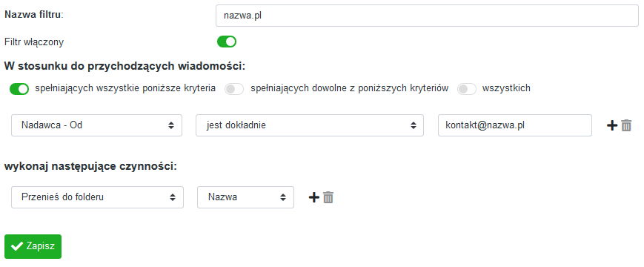Enable the 'spełniających dowolne z poniższych kryteriów' switch
644x267 pixels.
234,89
